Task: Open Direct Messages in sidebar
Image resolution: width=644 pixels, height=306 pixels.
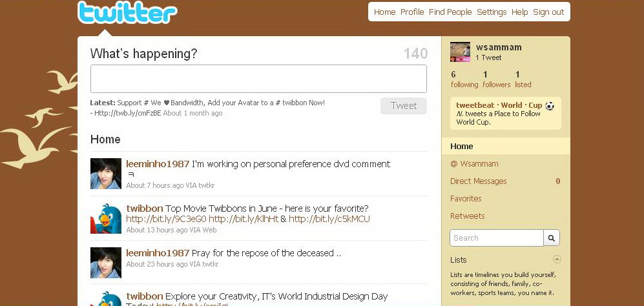Action: (479, 181)
